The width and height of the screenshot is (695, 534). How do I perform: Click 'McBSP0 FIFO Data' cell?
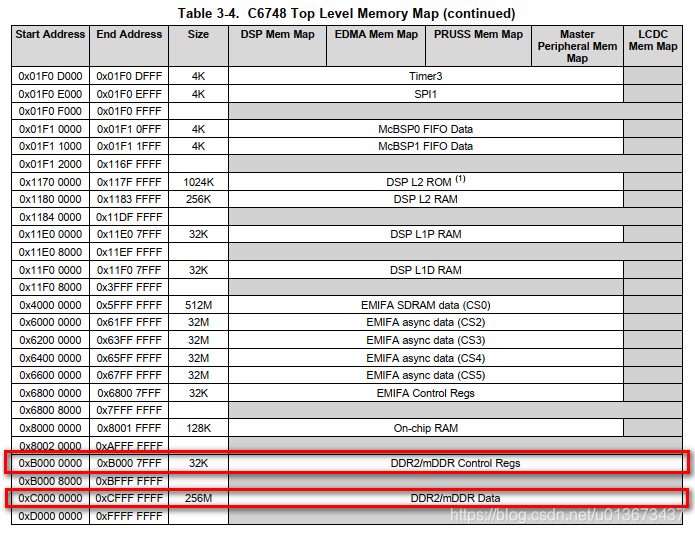pyautogui.click(x=426, y=129)
